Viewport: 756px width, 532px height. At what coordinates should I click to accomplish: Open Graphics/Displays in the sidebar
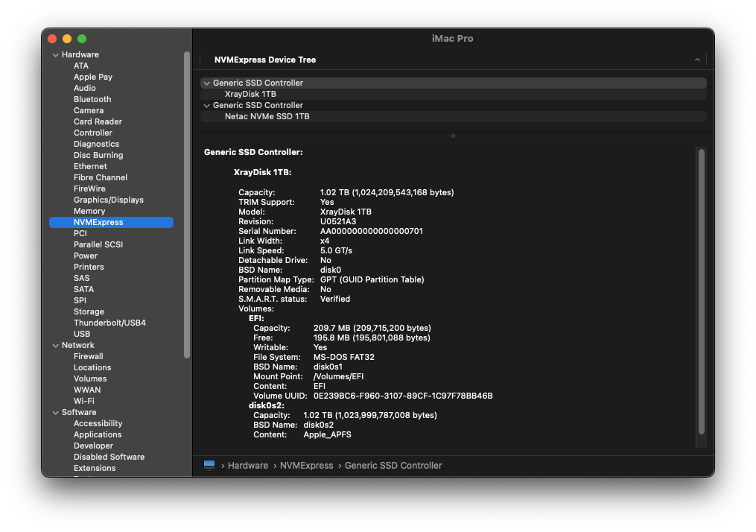(109, 200)
